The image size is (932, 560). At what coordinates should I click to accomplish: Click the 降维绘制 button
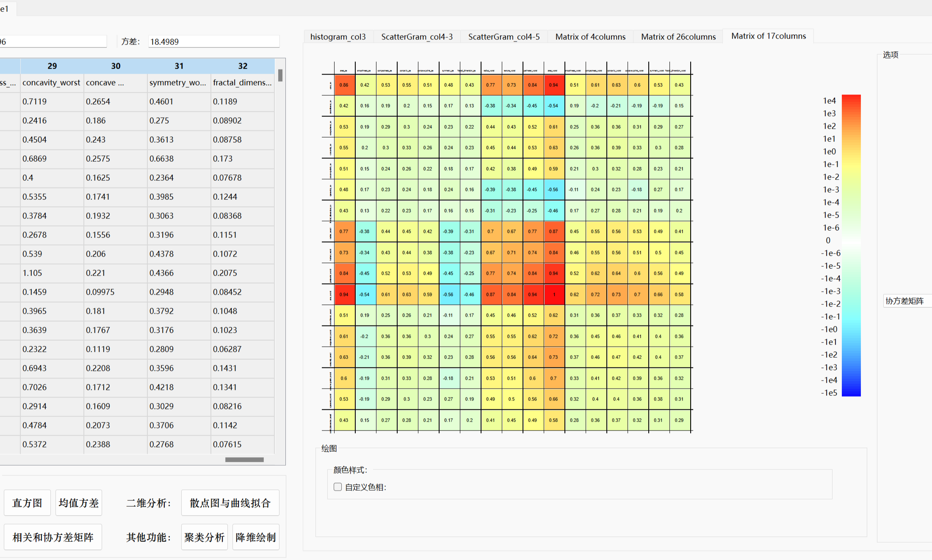pyautogui.click(x=256, y=537)
